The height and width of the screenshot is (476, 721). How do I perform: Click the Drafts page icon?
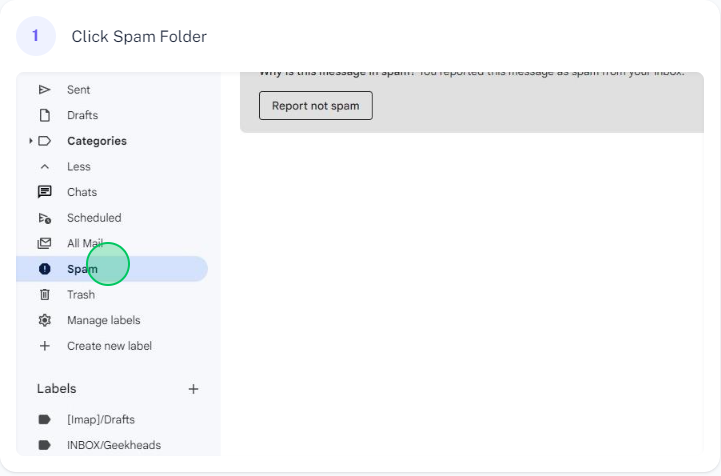(x=45, y=115)
